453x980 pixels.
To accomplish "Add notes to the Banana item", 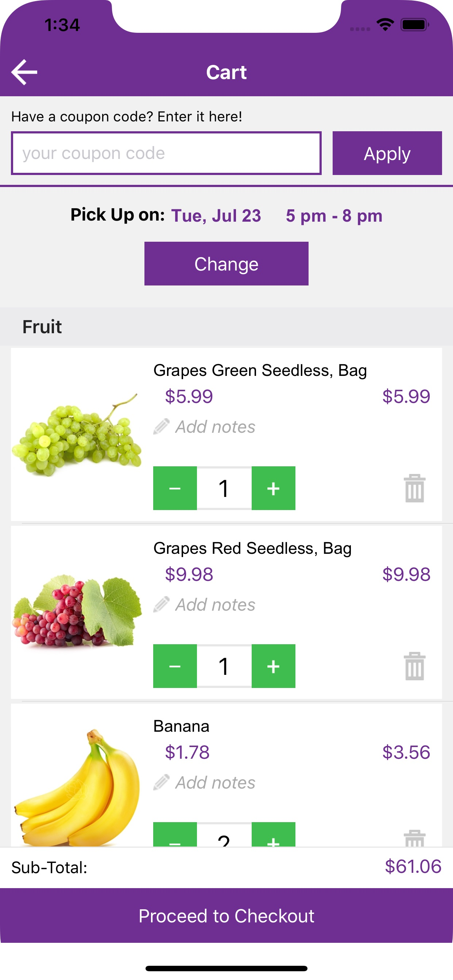I will 204,782.
